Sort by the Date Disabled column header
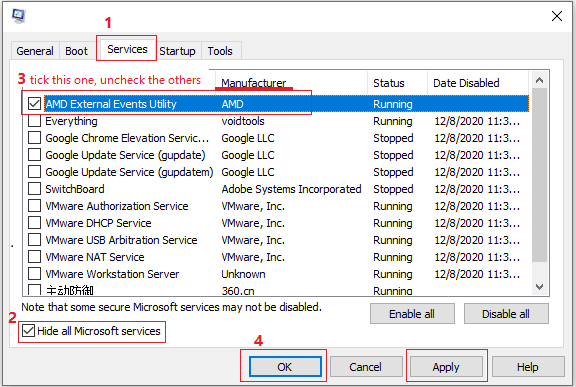Screen dimensions: 576x387 [x=478, y=83]
